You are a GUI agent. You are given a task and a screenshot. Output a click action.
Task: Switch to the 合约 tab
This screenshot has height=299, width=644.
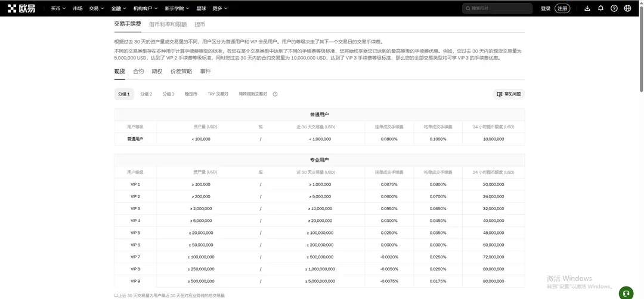[x=138, y=71]
